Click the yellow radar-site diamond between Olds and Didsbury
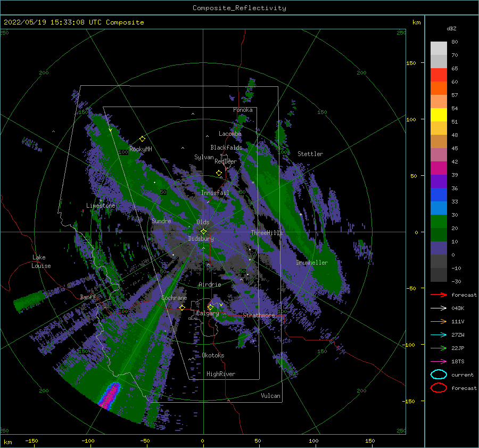This screenshot has width=479, height=448. (x=203, y=232)
